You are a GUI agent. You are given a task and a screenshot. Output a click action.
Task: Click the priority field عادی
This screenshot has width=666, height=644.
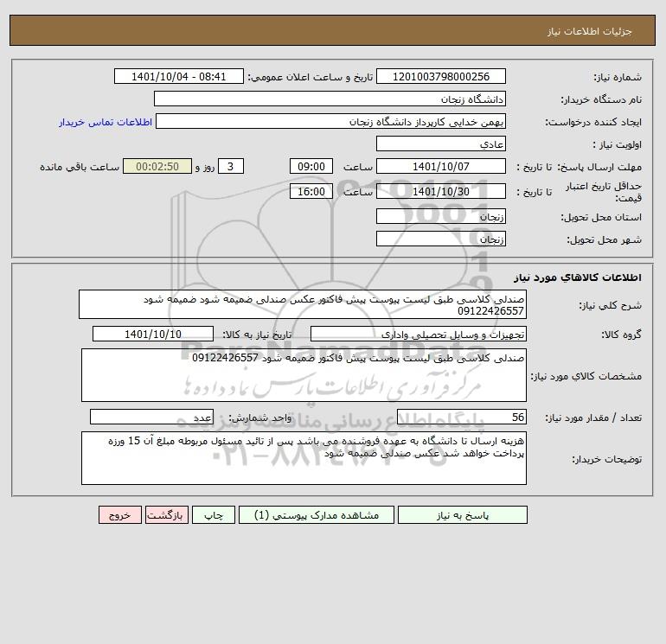(x=441, y=143)
